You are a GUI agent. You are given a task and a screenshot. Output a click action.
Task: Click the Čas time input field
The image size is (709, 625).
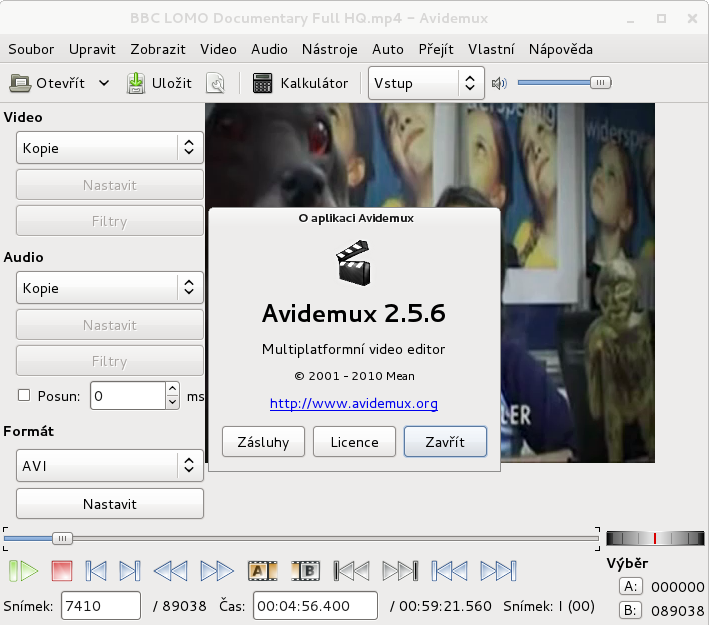[x=315, y=605]
